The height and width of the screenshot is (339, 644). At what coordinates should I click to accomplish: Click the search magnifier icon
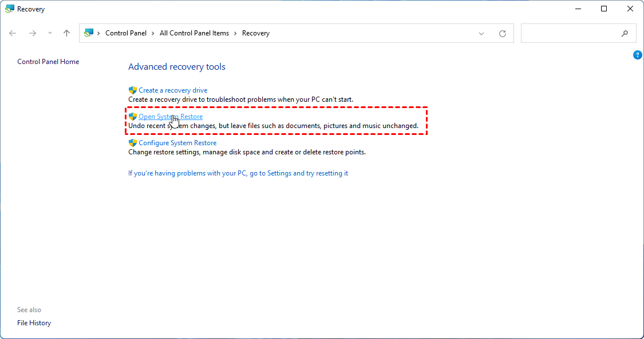pos(625,34)
